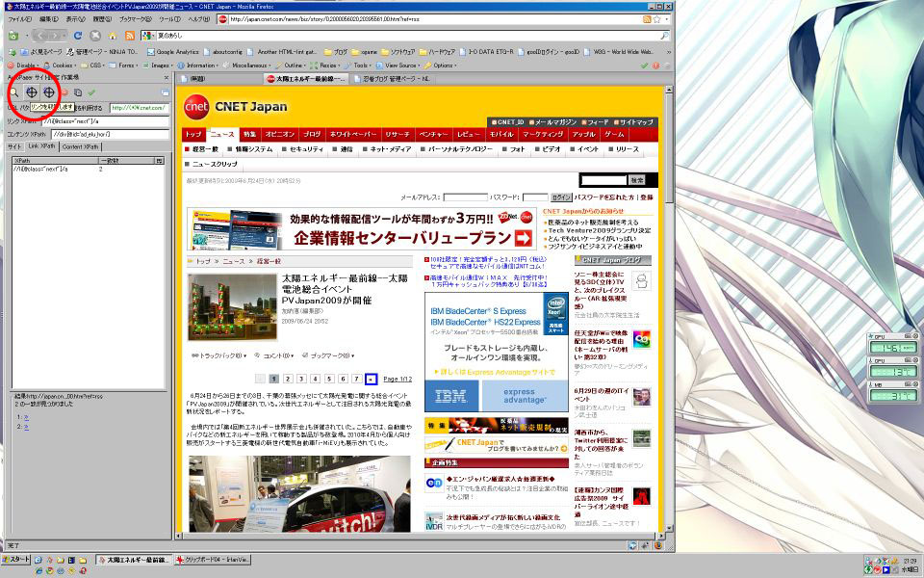Click the CNET Japan logo

pyautogui.click(x=236, y=107)
